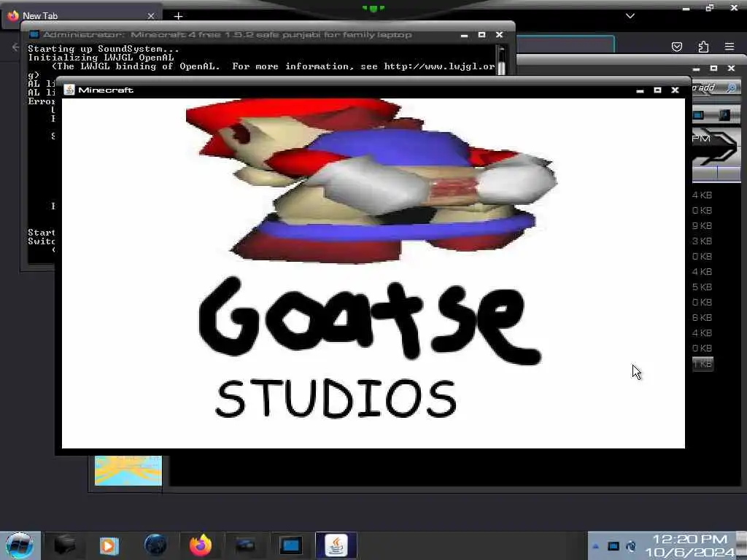The height and width of the screenshot is (560, 747).
Task: Focus the Firefox address bar
Action: point(565,44)
